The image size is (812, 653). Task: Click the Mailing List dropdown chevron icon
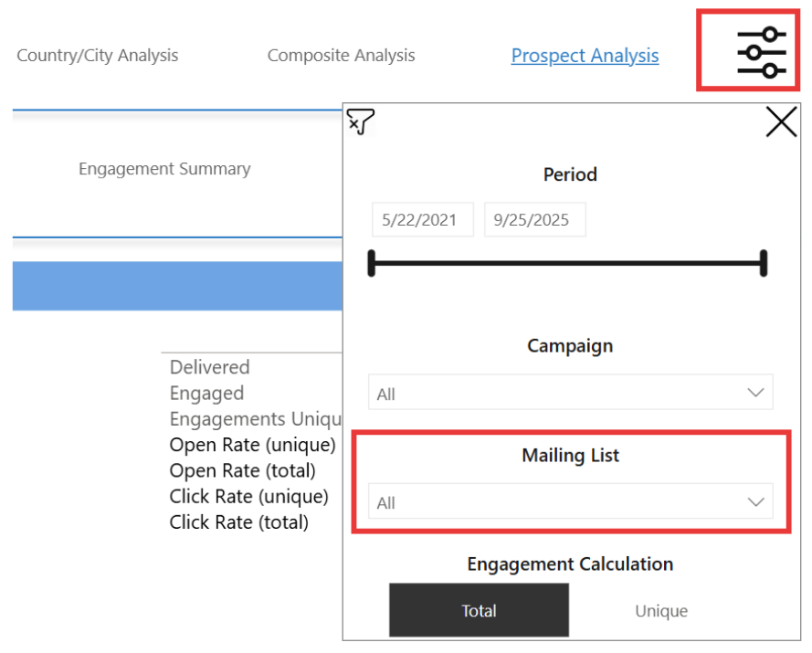coord(755,500)
